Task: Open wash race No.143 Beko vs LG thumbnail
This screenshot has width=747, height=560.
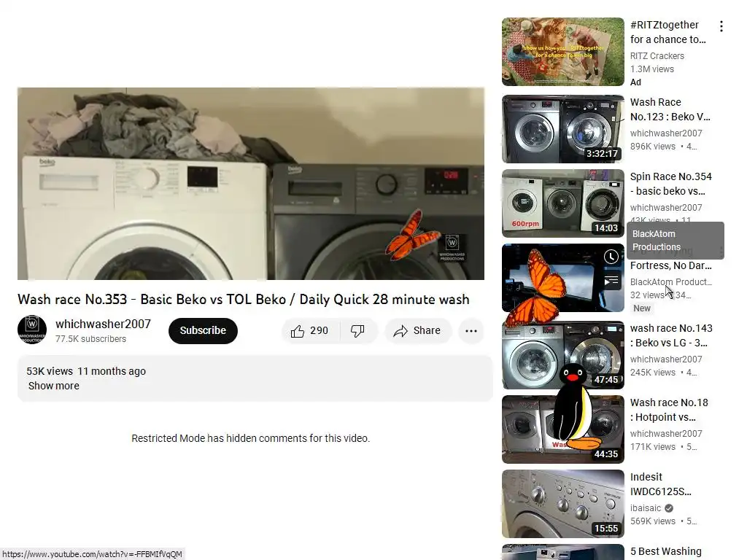Action: [x=563, y=355]
